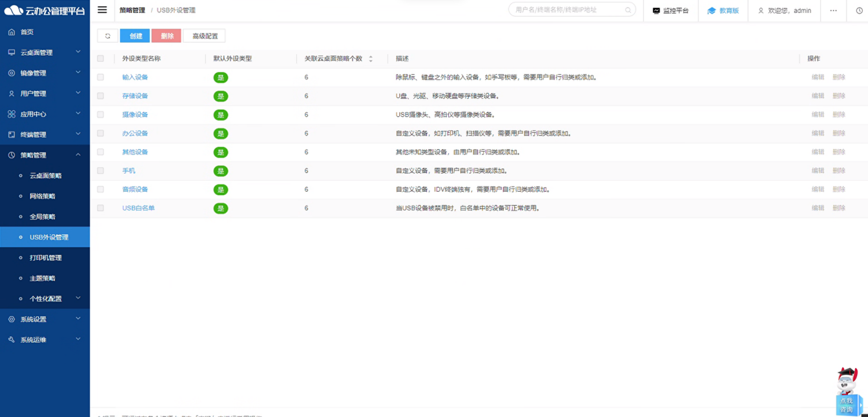Expand 个性化配置 chevron
Screen dimensions: 868x417
(78, 298)
